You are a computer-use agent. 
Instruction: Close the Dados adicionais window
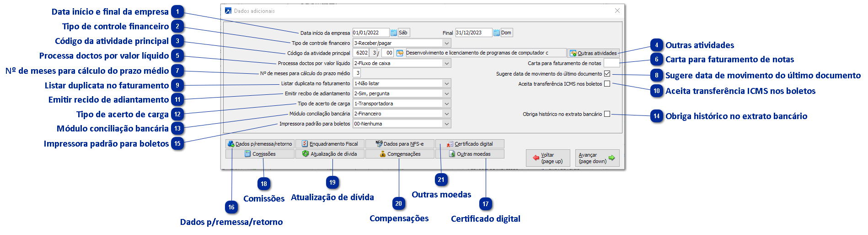point(617,11)
